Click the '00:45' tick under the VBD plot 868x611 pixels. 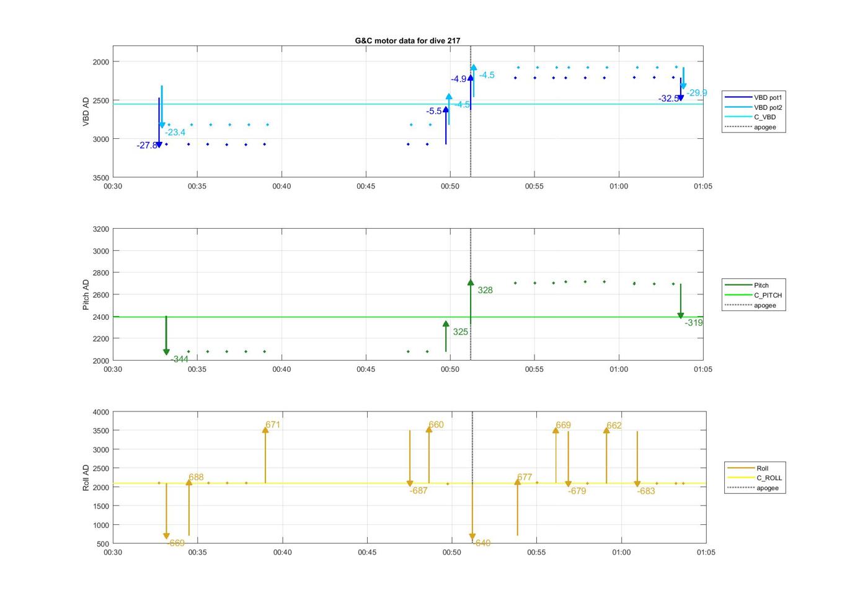366,187
